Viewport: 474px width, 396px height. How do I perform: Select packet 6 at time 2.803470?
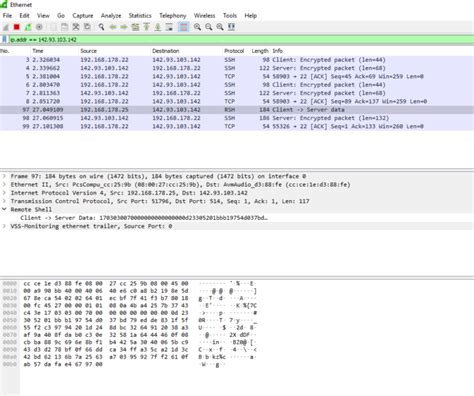point(237,85)
